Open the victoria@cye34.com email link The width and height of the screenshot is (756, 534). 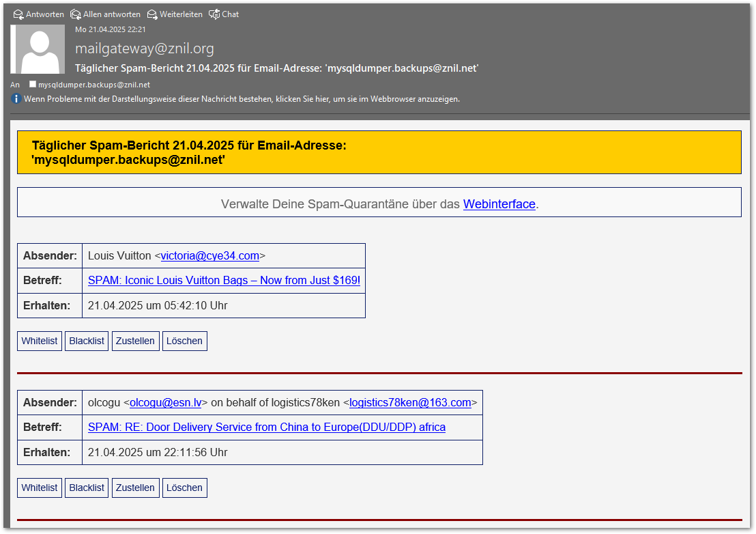[209, 256]
